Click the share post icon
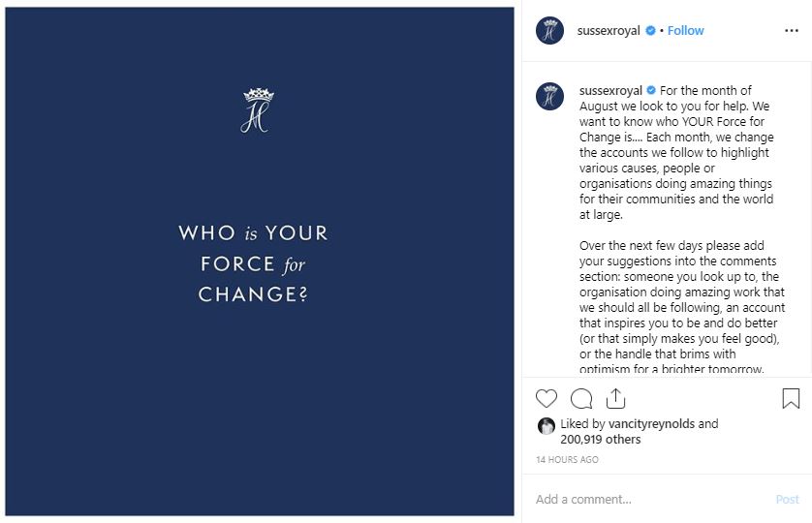The width and height of the screenshot is (812, 523). tap(615, 398)
